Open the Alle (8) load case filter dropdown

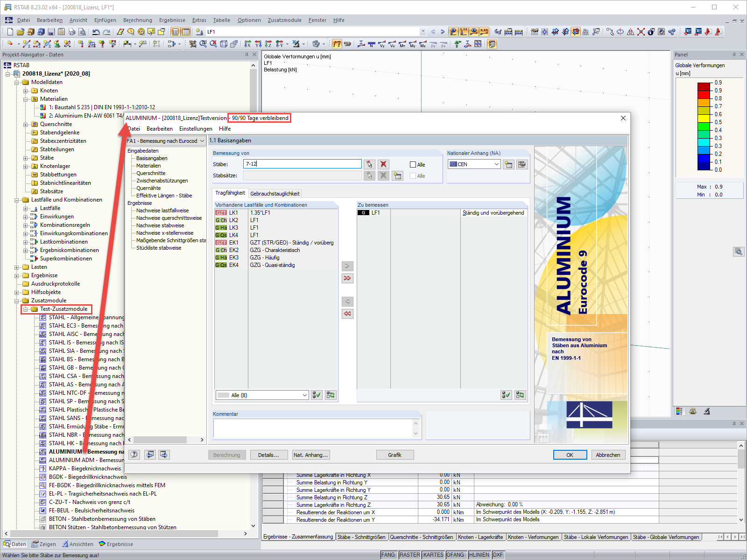304,395
